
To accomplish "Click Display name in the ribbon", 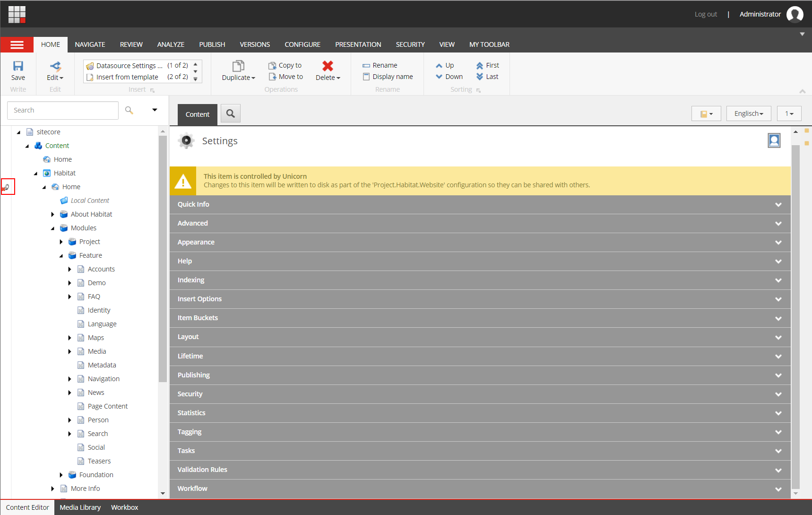I will [x=388, y=77].
